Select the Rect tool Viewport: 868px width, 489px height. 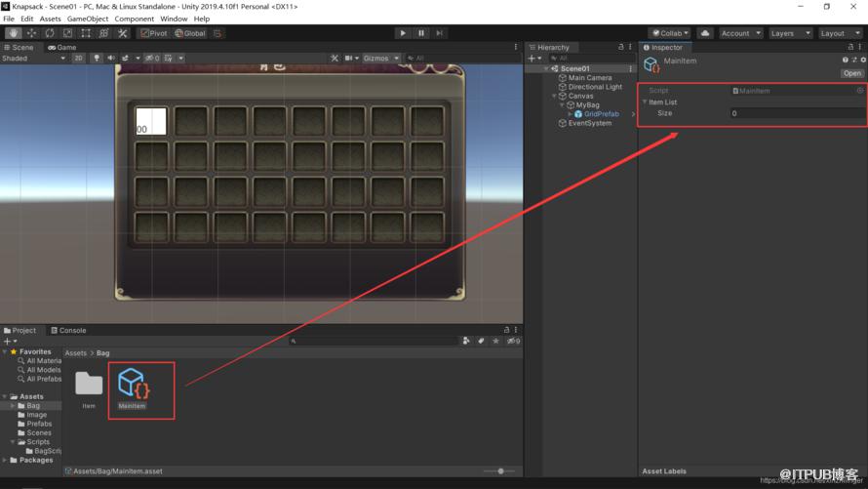point(86,33)
